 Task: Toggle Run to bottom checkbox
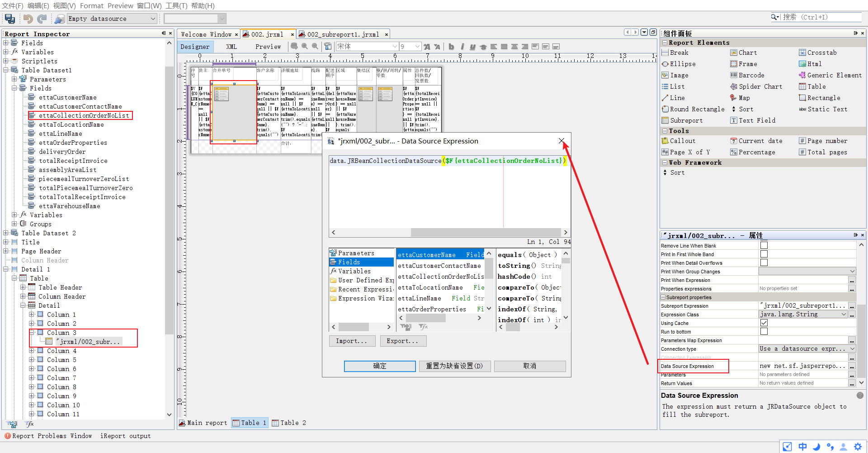tap(764, 331)
